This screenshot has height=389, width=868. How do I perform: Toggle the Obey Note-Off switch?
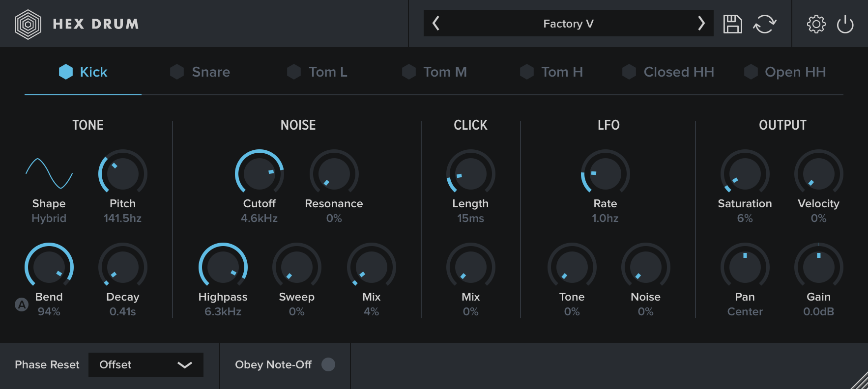[x=328, y=364]
